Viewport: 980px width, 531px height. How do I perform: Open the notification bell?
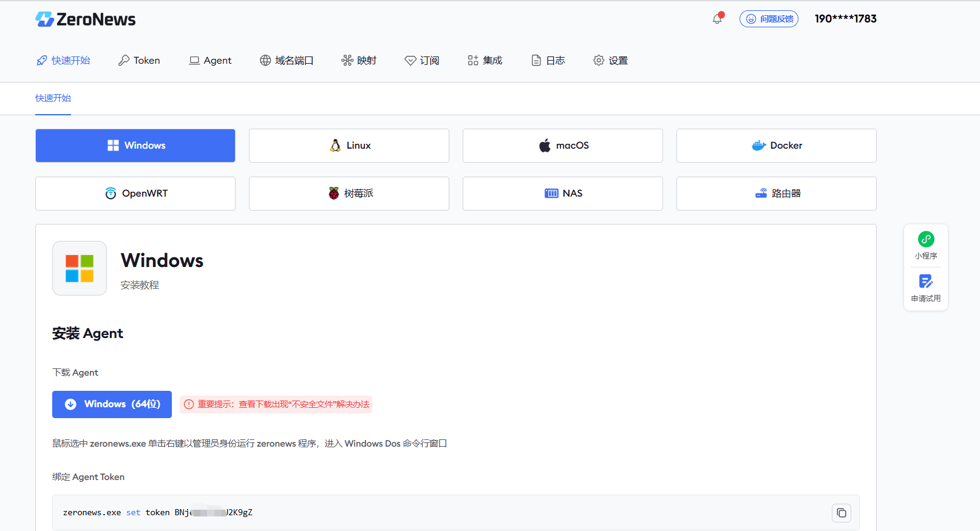tap(717, 19)
